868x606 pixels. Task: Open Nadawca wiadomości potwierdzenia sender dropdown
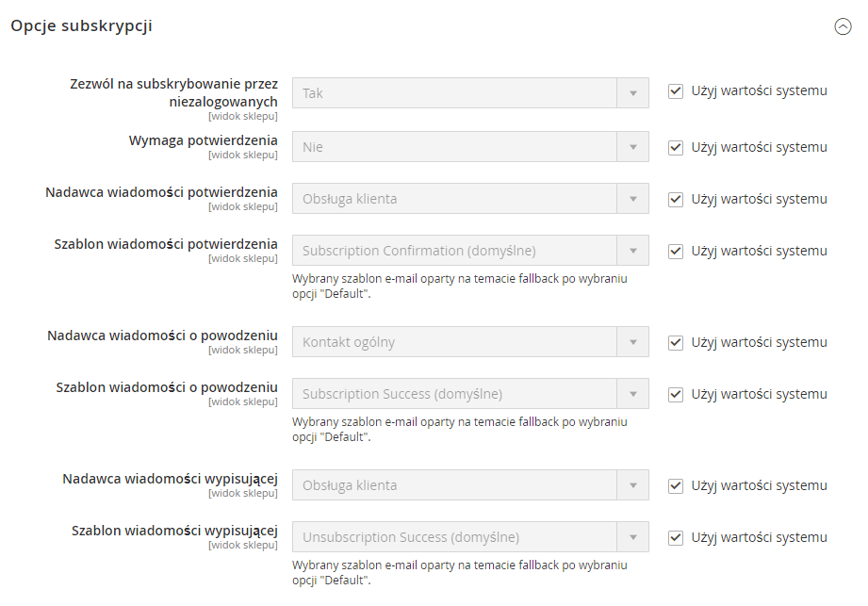click(470, 199)
